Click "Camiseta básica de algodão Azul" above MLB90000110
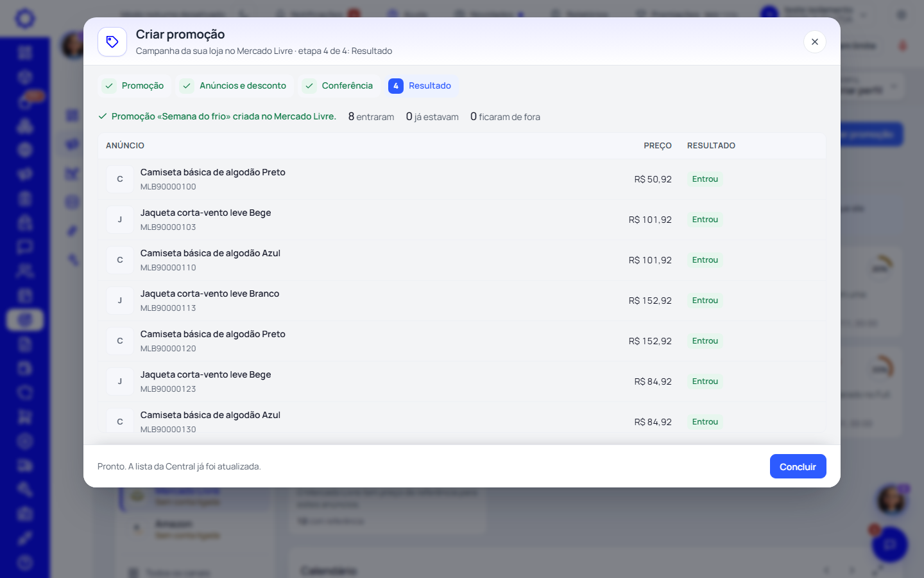Image resolution: width=924 pixels, height=578 pixels. point(210,253)
